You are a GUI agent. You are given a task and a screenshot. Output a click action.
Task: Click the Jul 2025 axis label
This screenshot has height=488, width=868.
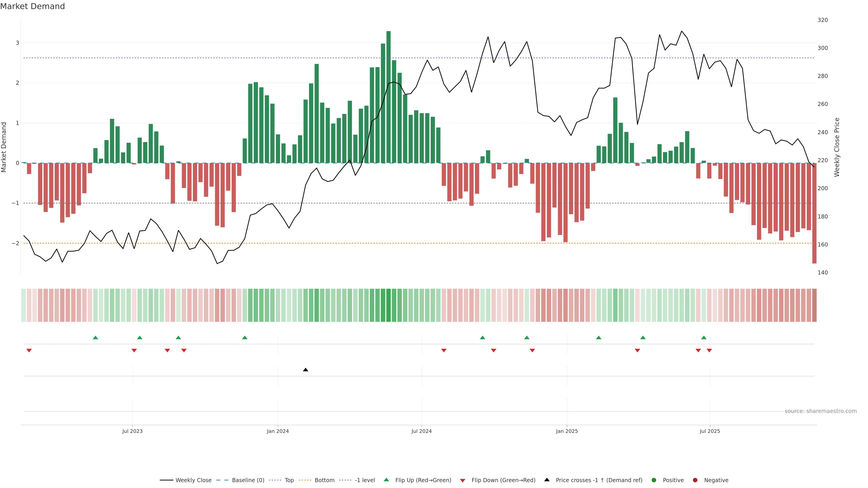tap(710, 431)
